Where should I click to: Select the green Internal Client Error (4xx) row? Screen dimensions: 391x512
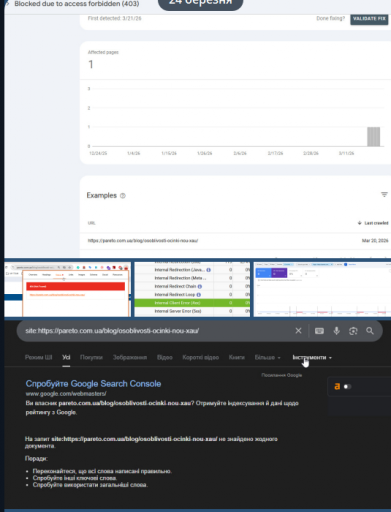pyautogui.click(x=192, y=303)
